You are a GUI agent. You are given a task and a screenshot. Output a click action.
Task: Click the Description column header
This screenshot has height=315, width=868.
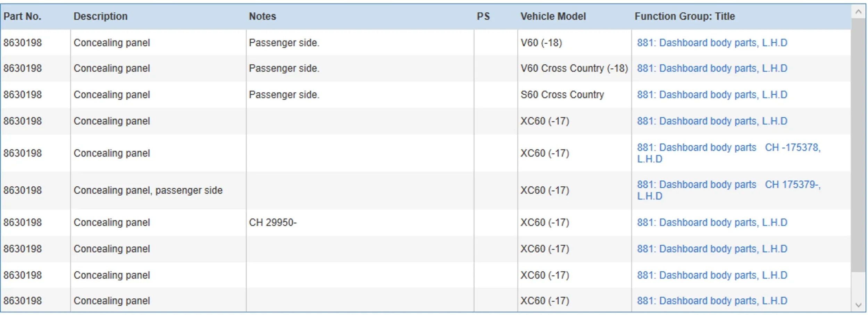click(x=100, y=16)
